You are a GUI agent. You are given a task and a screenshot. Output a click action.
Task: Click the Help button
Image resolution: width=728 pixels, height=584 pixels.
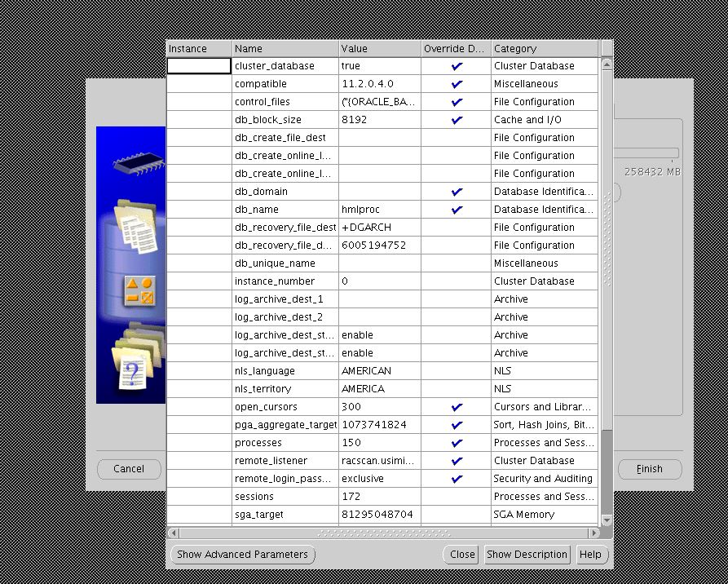(590, 555)
